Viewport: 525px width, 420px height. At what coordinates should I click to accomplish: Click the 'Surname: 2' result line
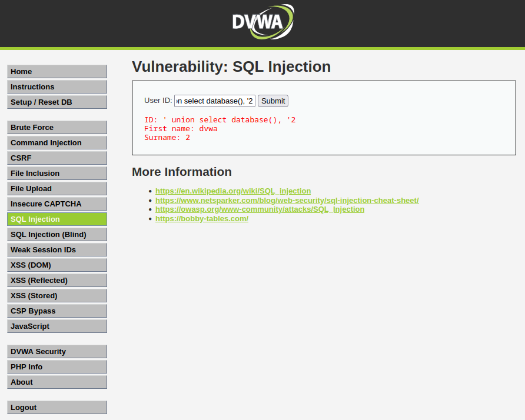point(167,138)
